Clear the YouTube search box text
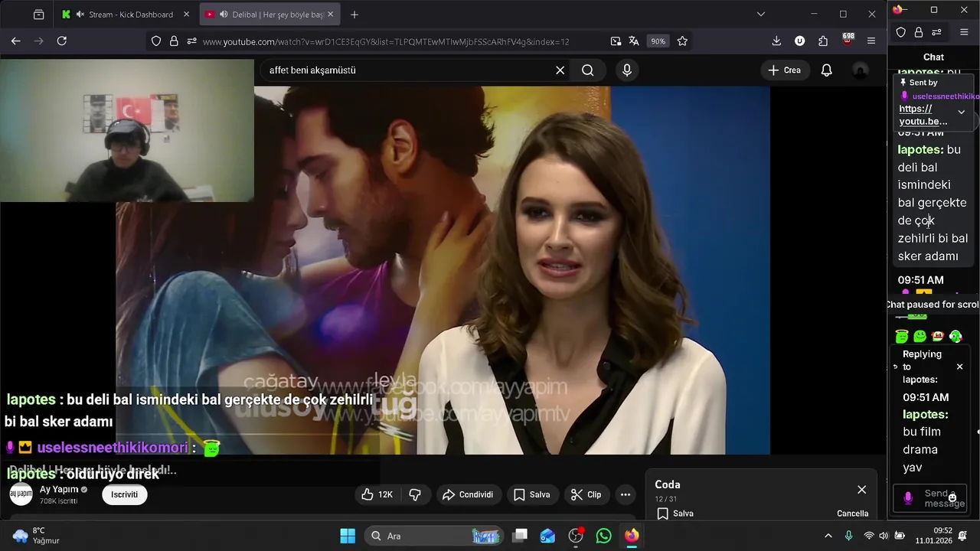This screenshot has width=980, height=551. 560,70
